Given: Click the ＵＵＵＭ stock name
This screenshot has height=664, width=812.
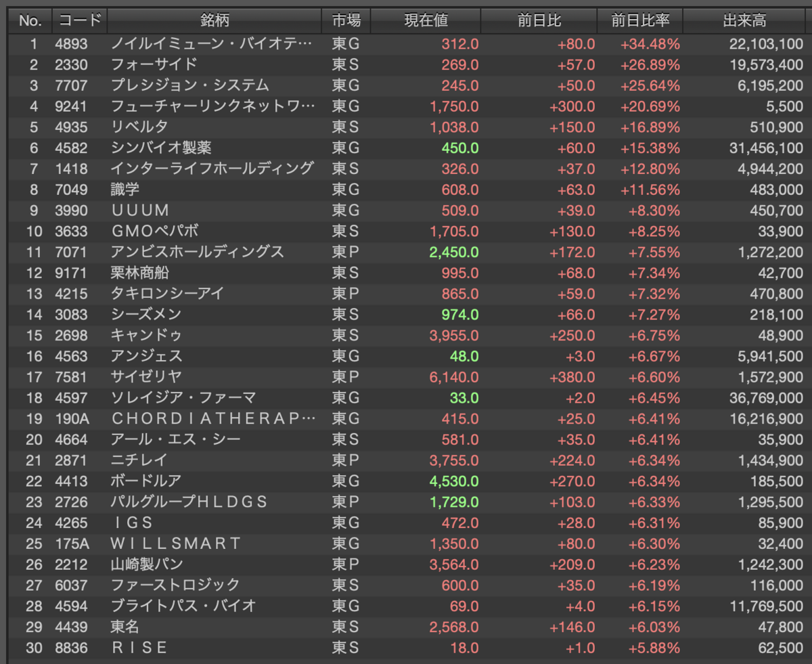Looking at the screenshot, I should point(140,211).
